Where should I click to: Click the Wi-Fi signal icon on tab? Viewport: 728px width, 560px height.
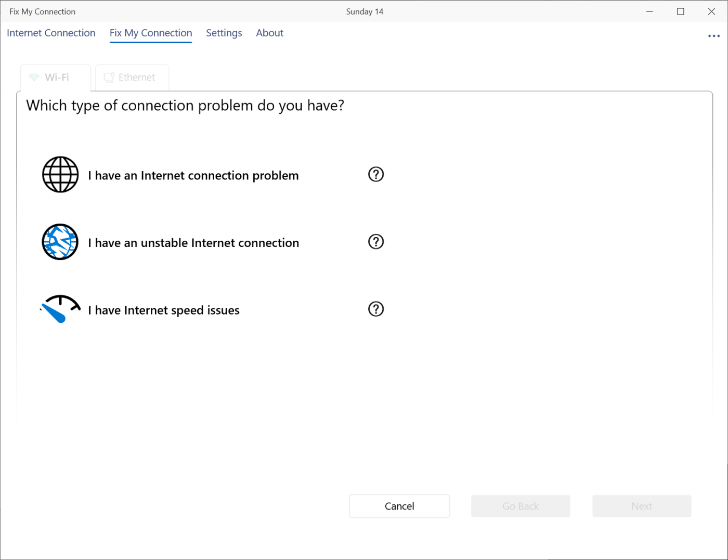point(34,77)
